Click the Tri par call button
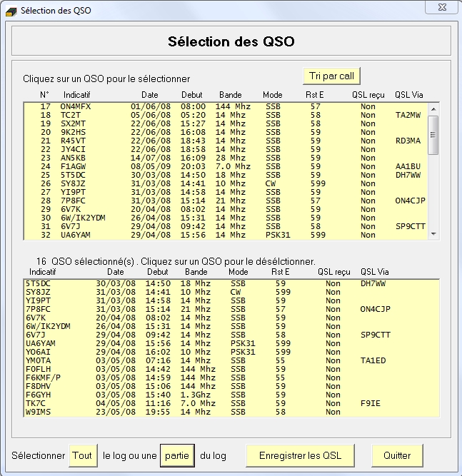The width and height of the screenshot is (462, 476). [331, 76]
